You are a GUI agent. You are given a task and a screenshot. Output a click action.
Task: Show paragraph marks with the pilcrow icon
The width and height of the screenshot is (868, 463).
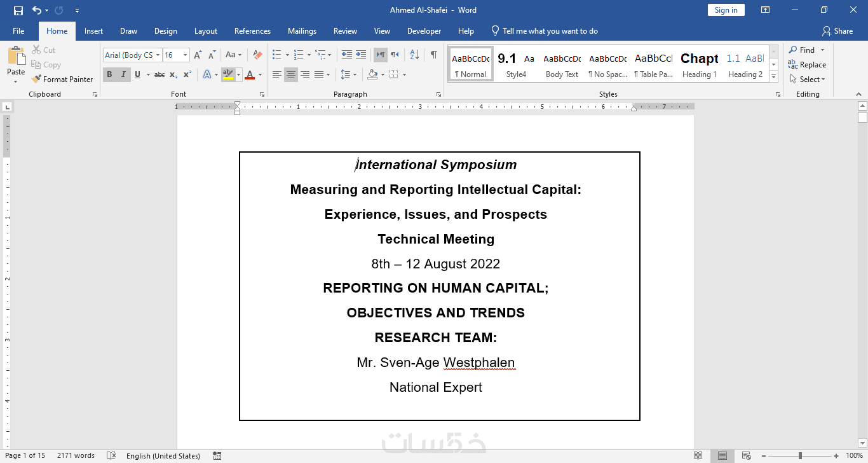coord(433,55)
